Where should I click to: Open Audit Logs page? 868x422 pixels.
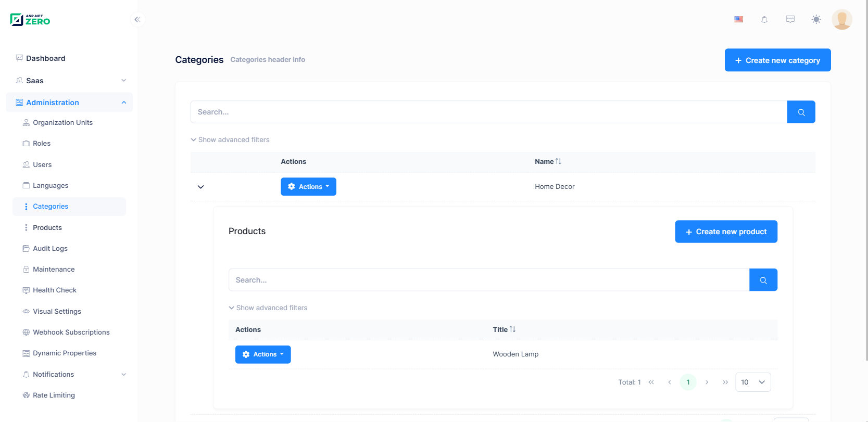point(50,249)
